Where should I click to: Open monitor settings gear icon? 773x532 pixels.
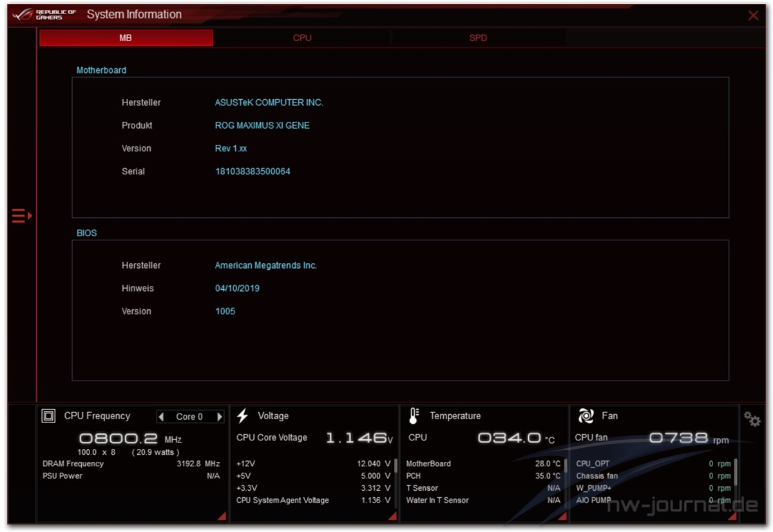point(752,419)
